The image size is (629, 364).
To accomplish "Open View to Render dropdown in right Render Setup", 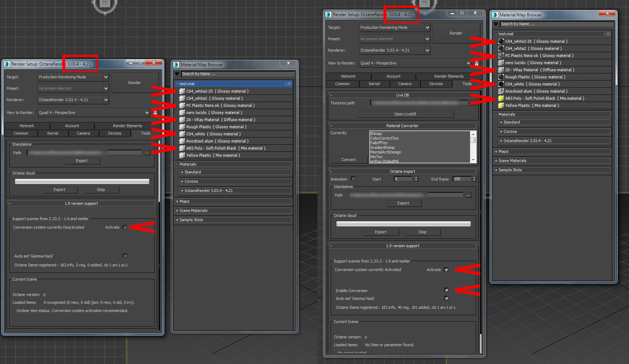I will click(415, 63).
